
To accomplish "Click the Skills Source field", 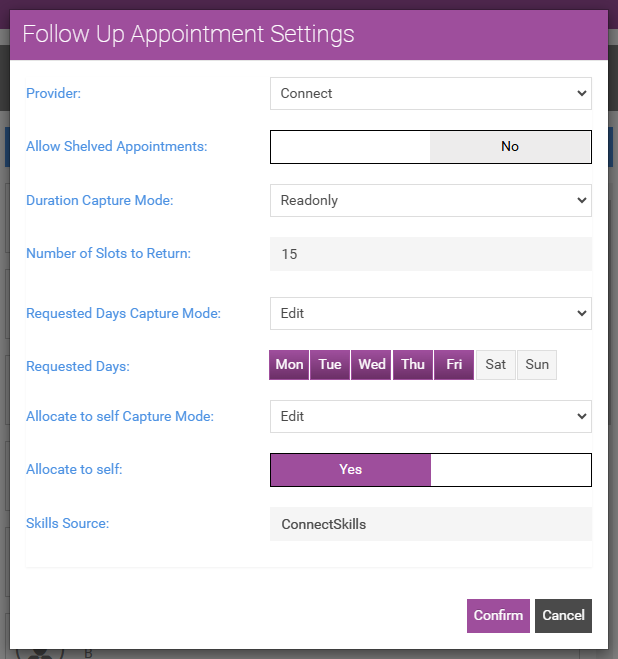I will 430,524.
